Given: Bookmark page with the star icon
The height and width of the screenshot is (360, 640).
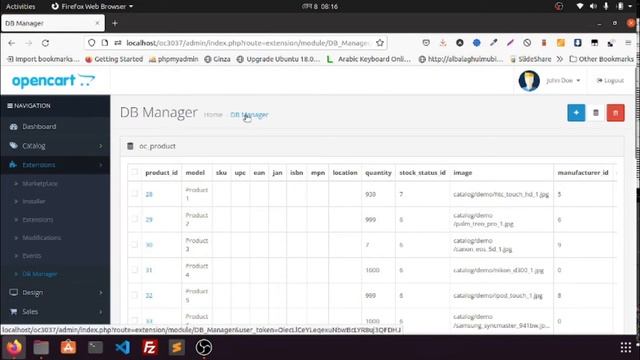Looking at the screenshot, I should coord(380,43).
